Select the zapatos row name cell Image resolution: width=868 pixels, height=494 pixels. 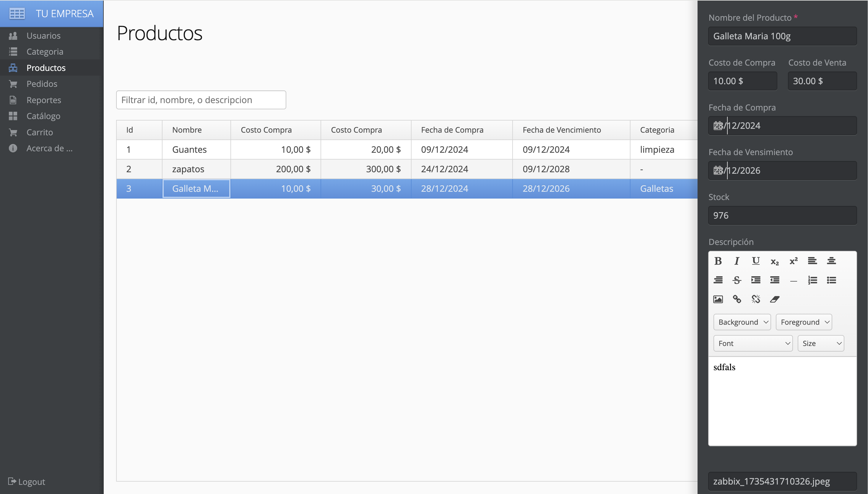pyautogui.click(x=196, y=169)
